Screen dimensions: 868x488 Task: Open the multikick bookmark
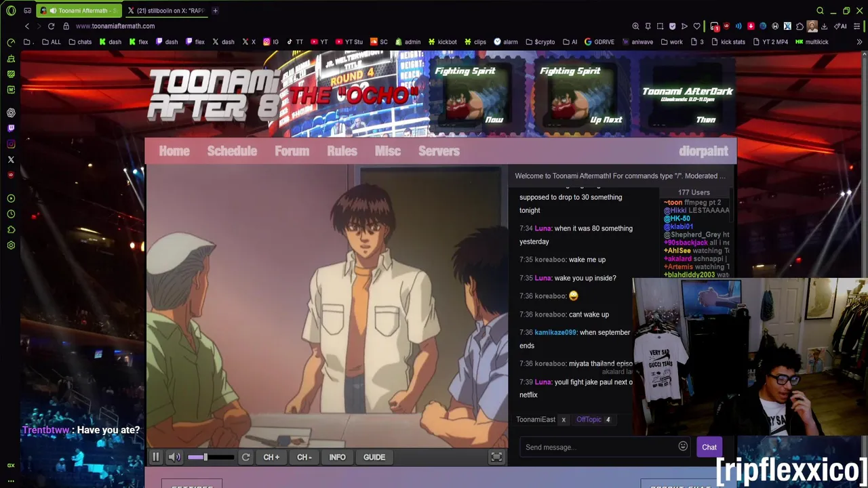click(812, 42)
